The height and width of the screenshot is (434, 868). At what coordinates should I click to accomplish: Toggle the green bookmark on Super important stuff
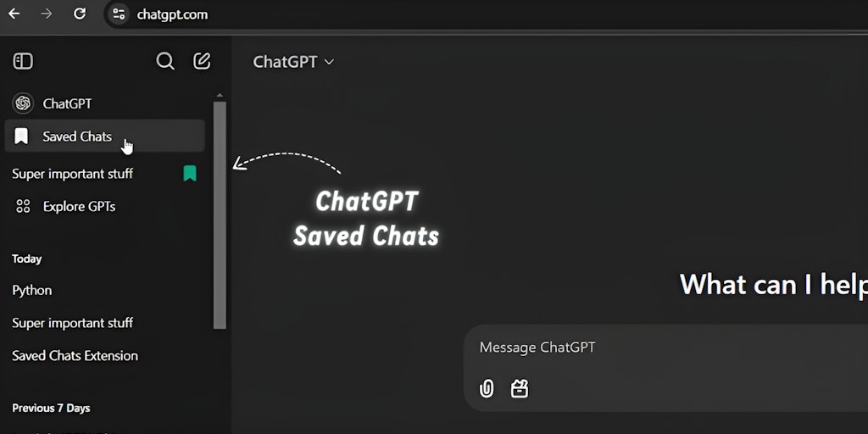click(190, 174)
